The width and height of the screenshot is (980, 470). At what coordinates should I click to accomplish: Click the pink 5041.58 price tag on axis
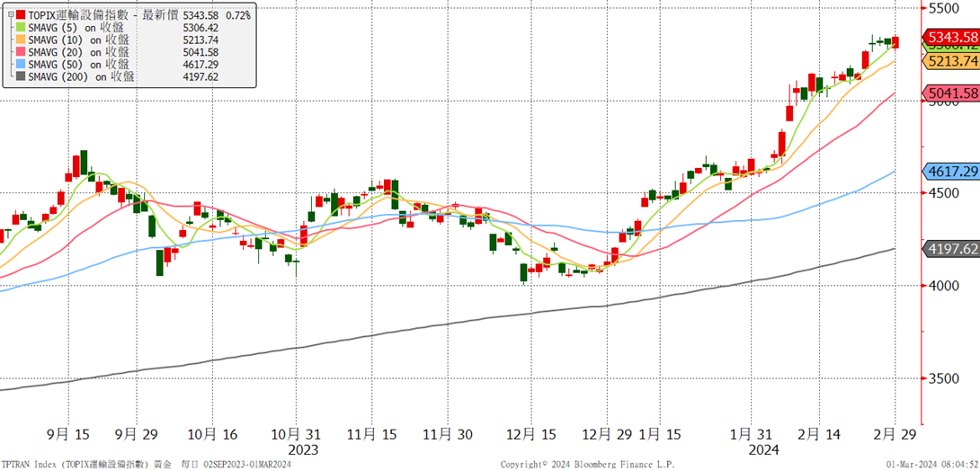[x=950, y=93]
